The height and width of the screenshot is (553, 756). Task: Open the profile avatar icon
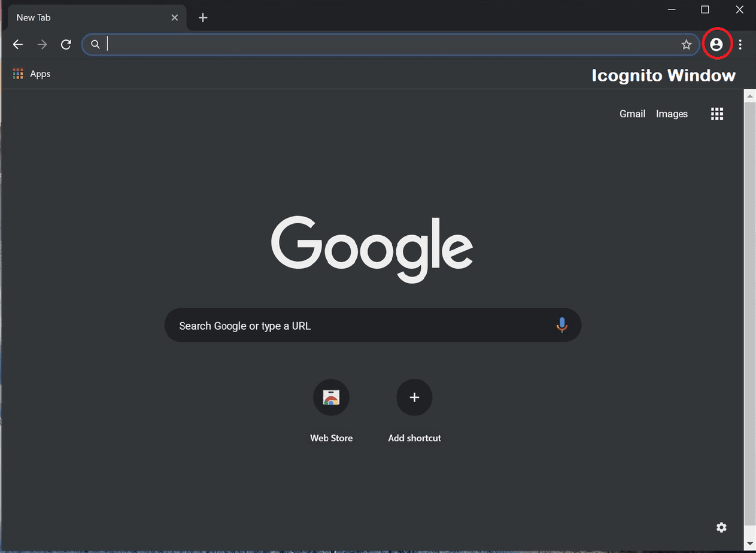pyautogui.click(x=716, y=44)
